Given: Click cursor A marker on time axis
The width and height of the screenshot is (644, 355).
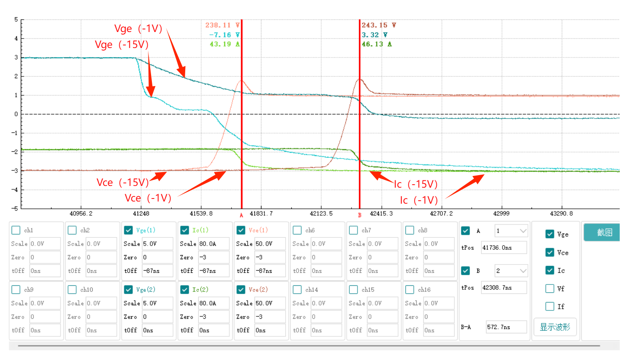Looking at the screenshot, I should coord(241,215).
